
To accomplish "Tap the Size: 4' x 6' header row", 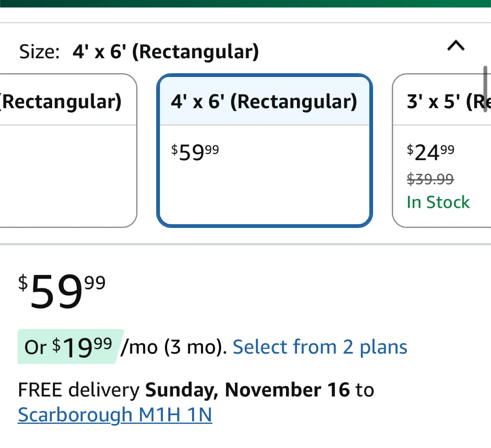I will tap(139, 52).
